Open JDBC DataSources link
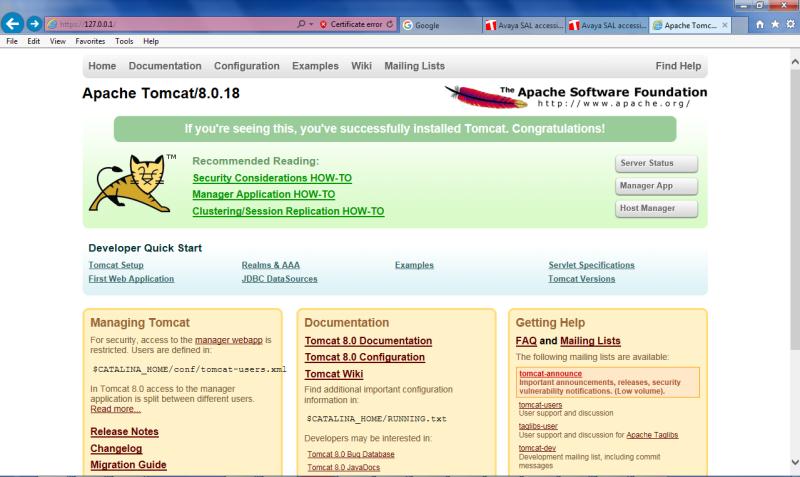The width and height of the screenshot is (800, 477). pos(279,279)
